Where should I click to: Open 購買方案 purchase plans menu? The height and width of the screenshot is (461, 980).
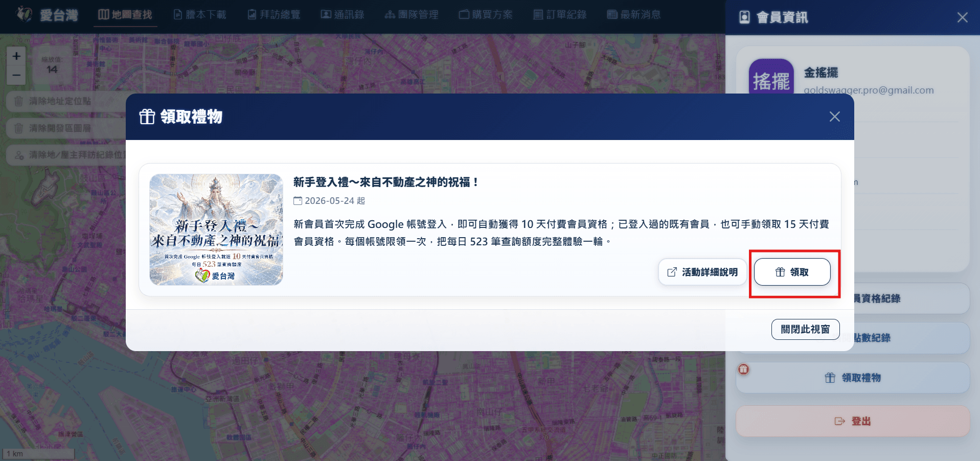pyautogui.click(x=486, y=14)
